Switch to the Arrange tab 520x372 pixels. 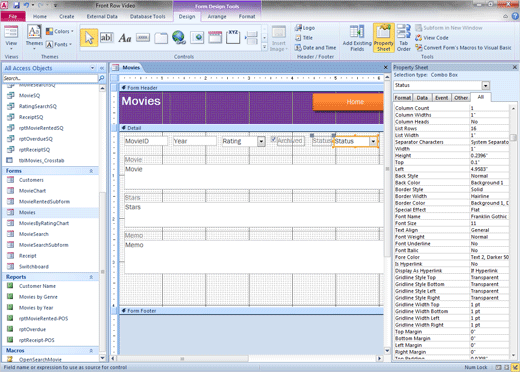[x=217, y=16]
